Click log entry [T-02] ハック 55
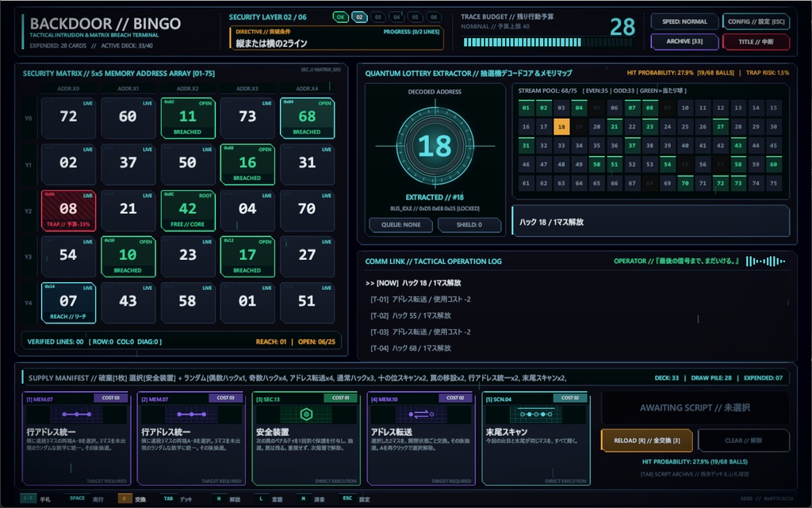The image size is (812, 508). tap(411, 315)
